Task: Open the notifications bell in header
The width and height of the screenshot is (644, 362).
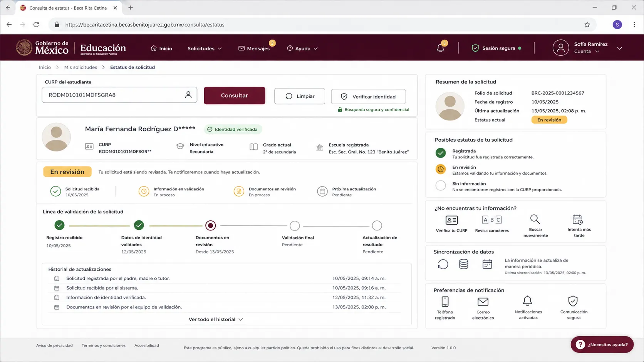Action: 441,48
